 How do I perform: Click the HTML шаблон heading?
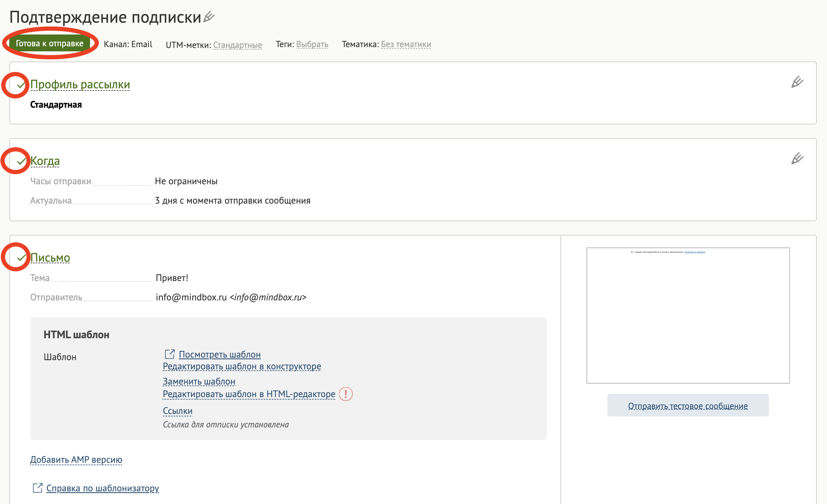pyautogui.click(x=77, y=335)
